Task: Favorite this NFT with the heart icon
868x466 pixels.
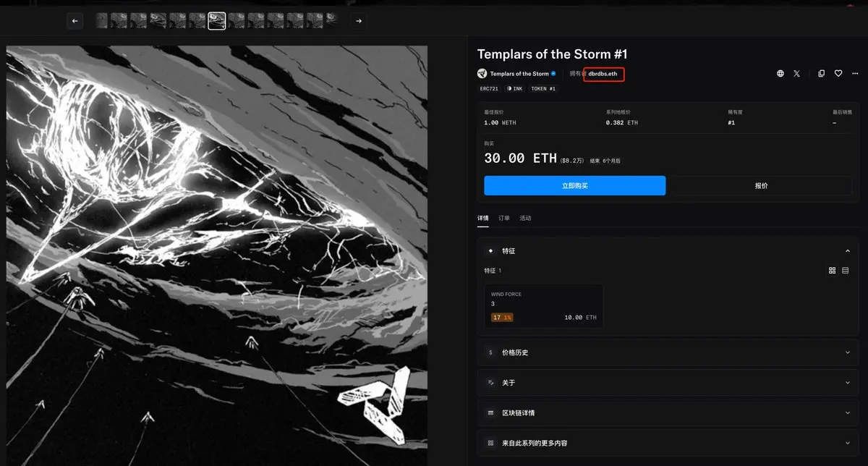Action: (x=838, y=74)
